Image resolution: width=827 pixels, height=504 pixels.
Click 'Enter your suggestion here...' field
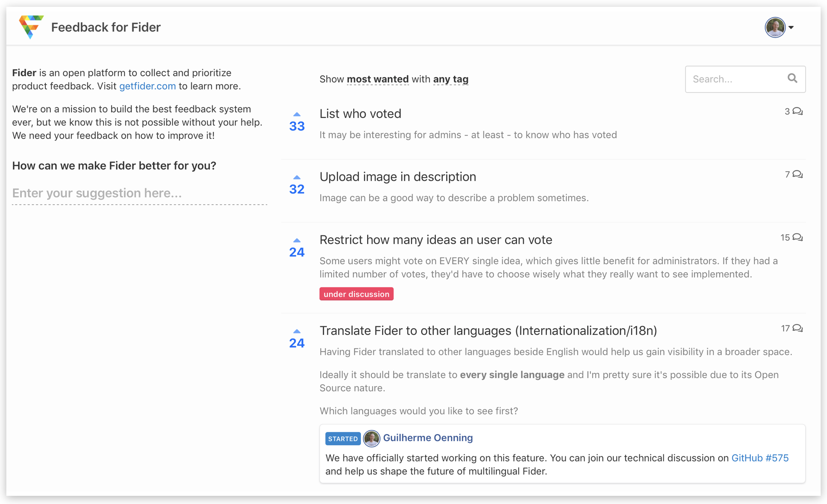[140, 194]
